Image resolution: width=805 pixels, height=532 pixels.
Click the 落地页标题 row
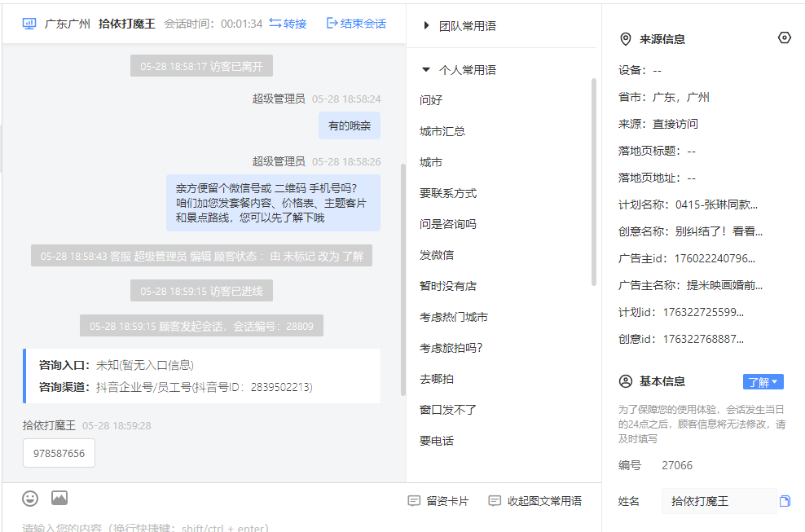tap(658, 151)
